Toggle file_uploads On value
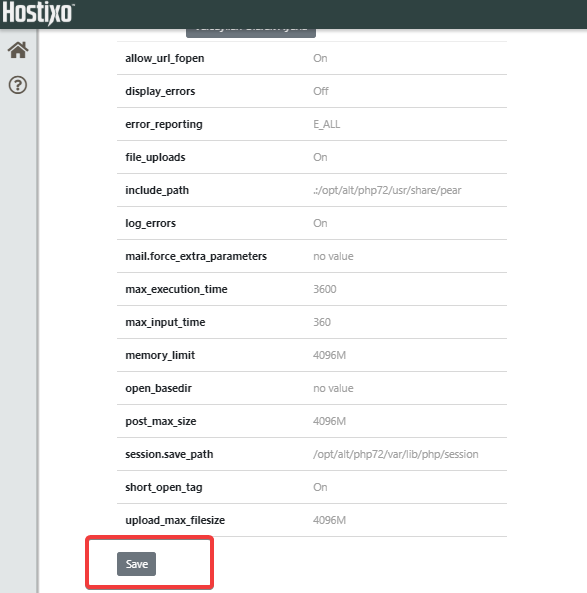 [x=320, y=157]
